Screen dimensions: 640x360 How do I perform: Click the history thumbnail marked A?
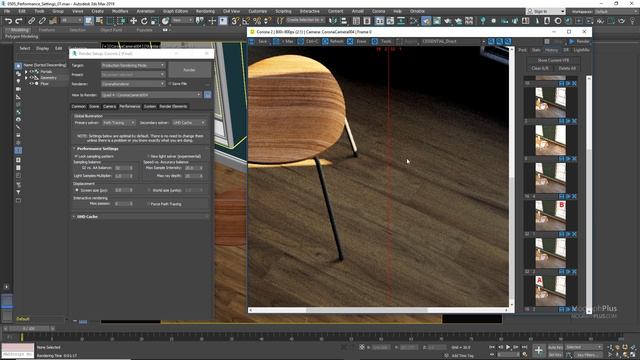(551, 291)
